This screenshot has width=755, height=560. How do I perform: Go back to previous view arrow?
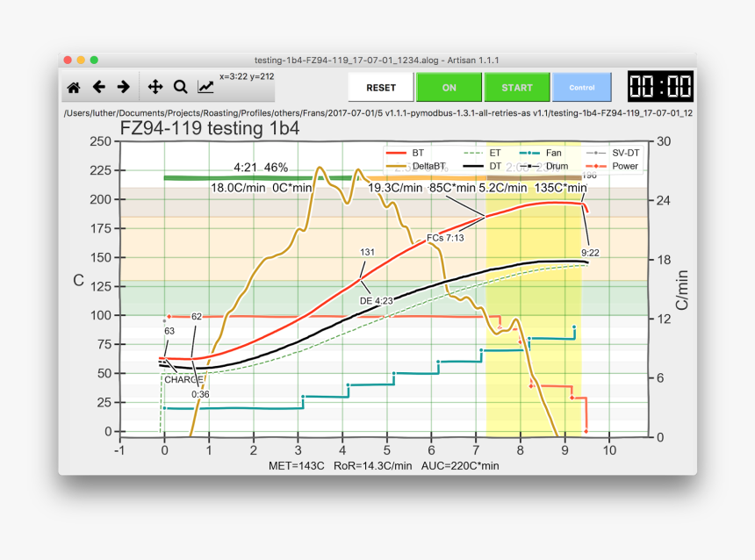tap(99, 87)
